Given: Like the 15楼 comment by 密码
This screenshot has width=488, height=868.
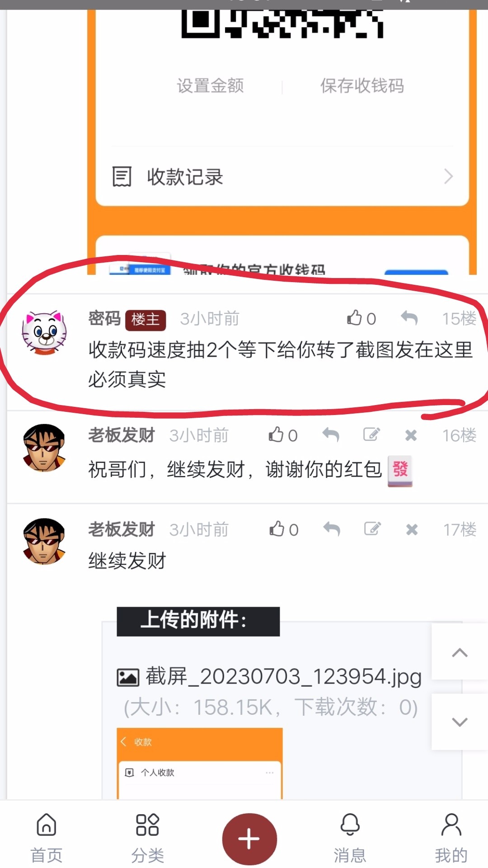Looking at the screenshot, I should (361, 318).
